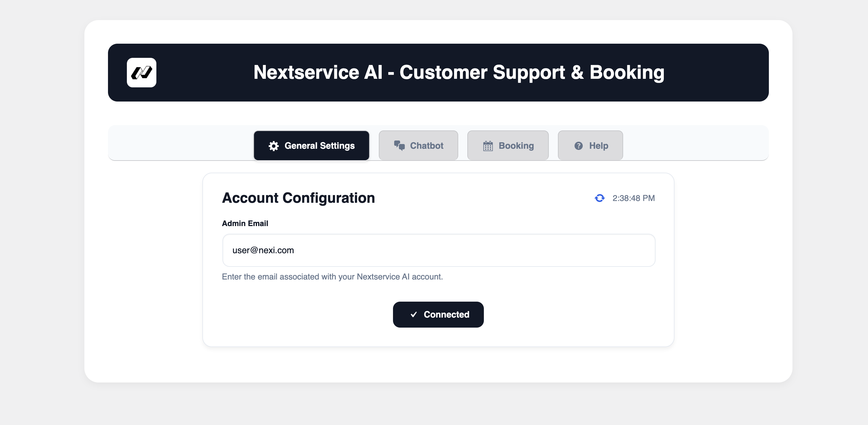Switch to the General Settings tab
868x425 pixels.
[311, 146]
